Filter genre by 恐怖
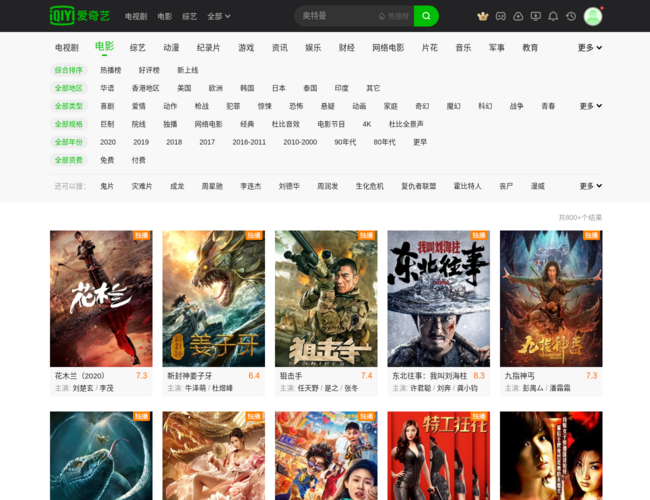The image size is (650, 500). pos(296,106)
